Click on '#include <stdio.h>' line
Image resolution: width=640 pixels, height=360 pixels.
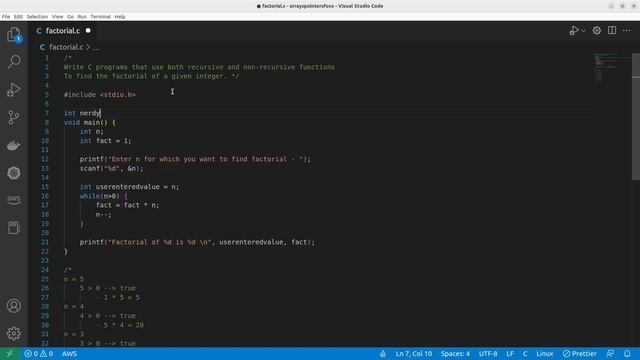pyautogui.click(x=100, y=95)
